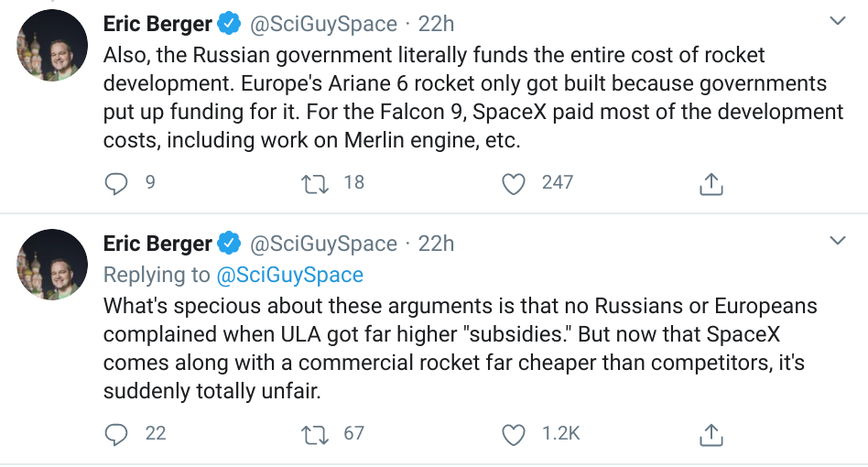Image resolution: width=868 pixels, height=467 pixels.
Task: Reply to the Ariane 6 funding tweet
Action: pos(116,183)
